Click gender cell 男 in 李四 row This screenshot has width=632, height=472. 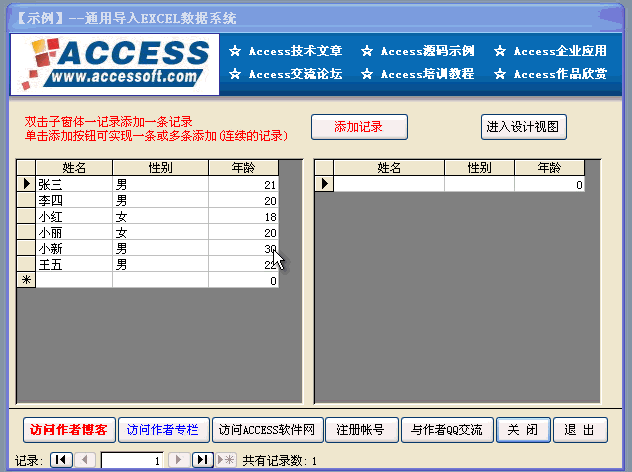160,200
